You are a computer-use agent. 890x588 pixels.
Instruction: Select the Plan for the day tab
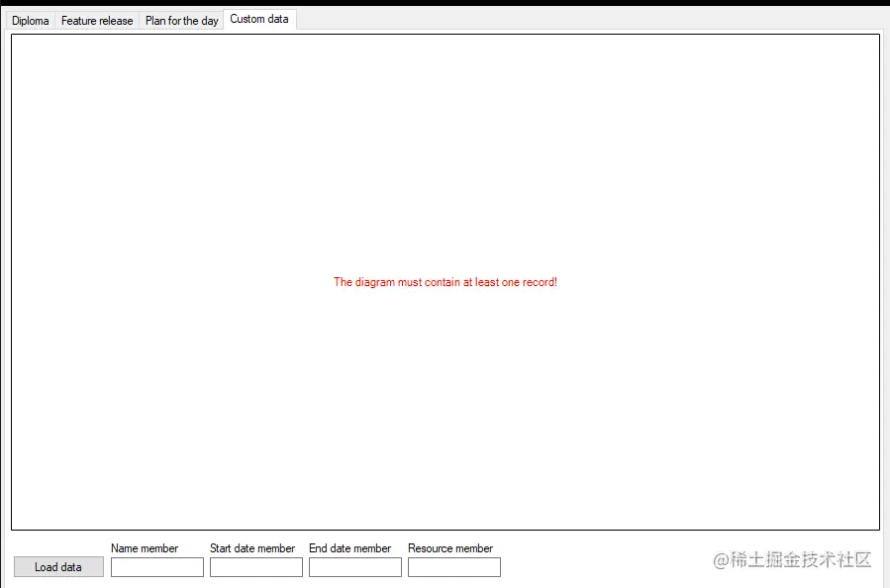coord(181,21)
